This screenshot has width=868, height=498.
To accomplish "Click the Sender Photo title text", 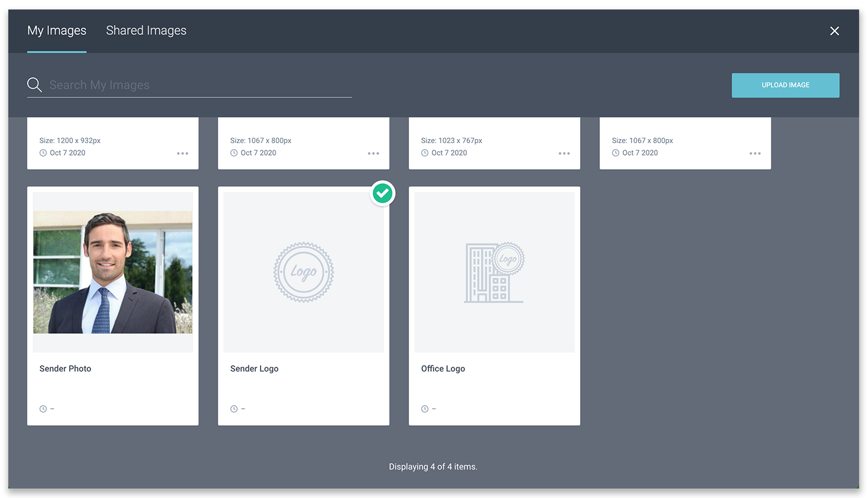I will pyautogui.click(x=65, y=368).
